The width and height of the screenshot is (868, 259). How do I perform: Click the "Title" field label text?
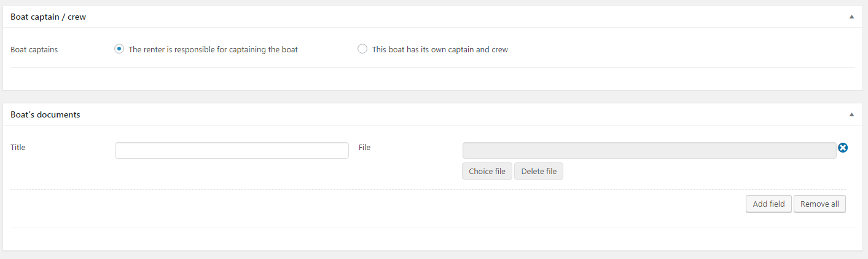(x=18, y=148)
